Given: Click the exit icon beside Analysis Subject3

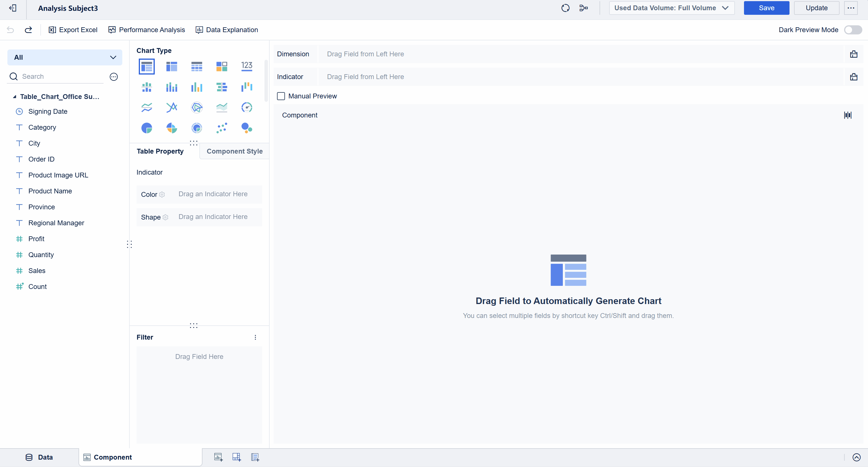Looking at the screenshot, I should coord(13,8).
